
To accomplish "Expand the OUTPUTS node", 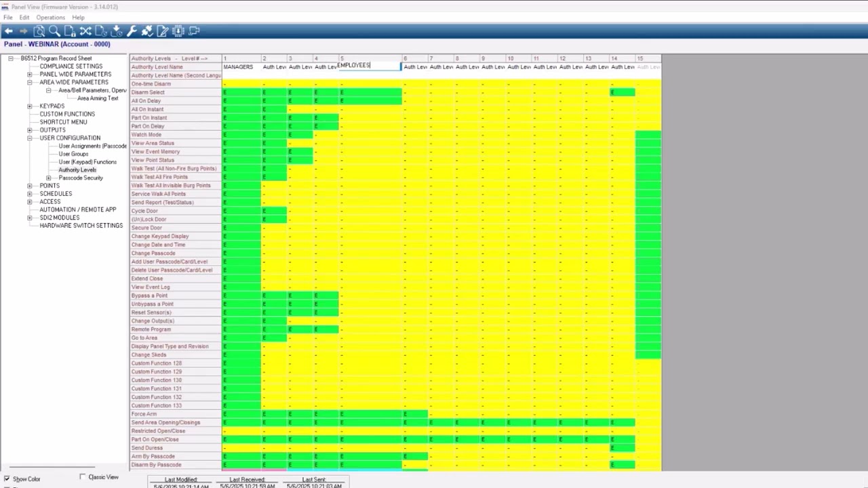I will click(x=30, y=130).
